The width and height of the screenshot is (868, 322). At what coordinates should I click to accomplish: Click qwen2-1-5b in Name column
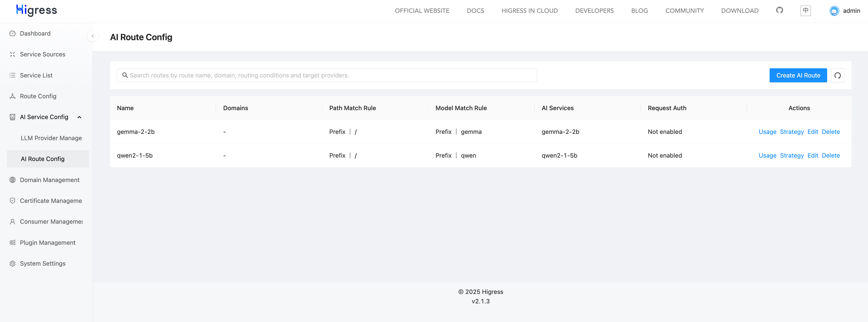(134, 156)
